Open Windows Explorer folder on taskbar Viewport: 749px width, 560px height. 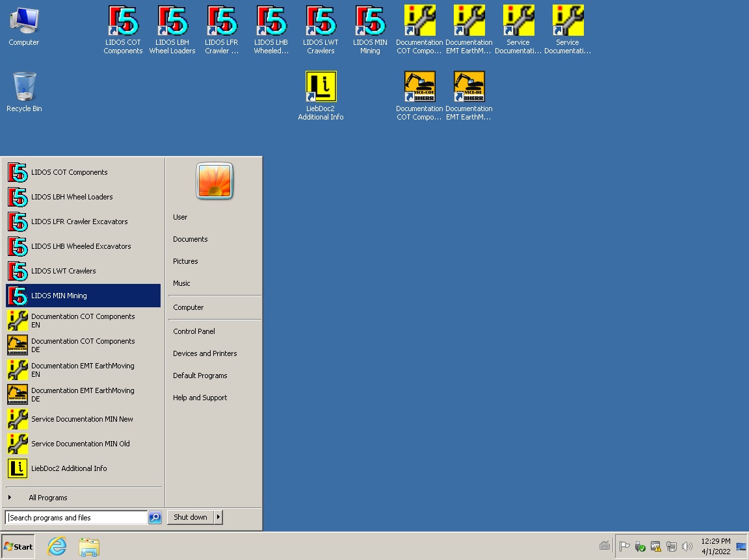(89, 547)
